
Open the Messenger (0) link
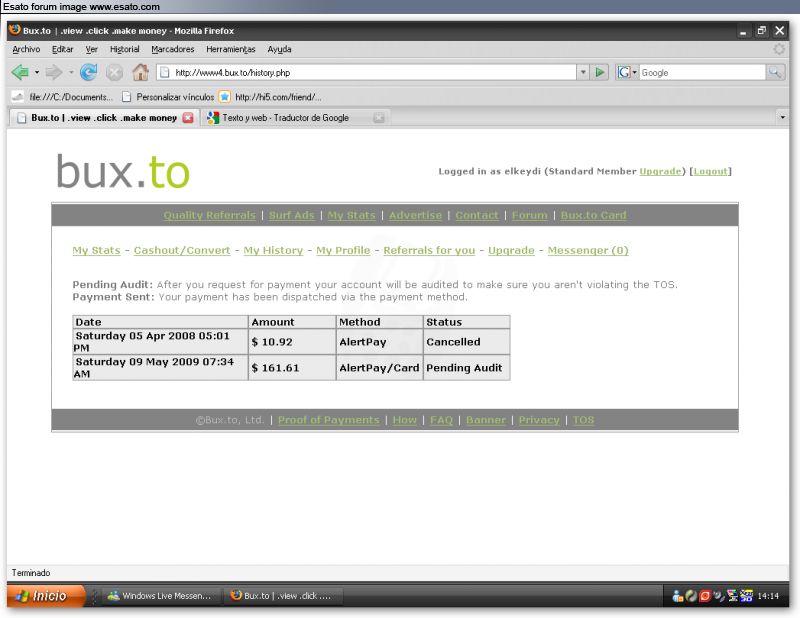[x=588, y=250]
